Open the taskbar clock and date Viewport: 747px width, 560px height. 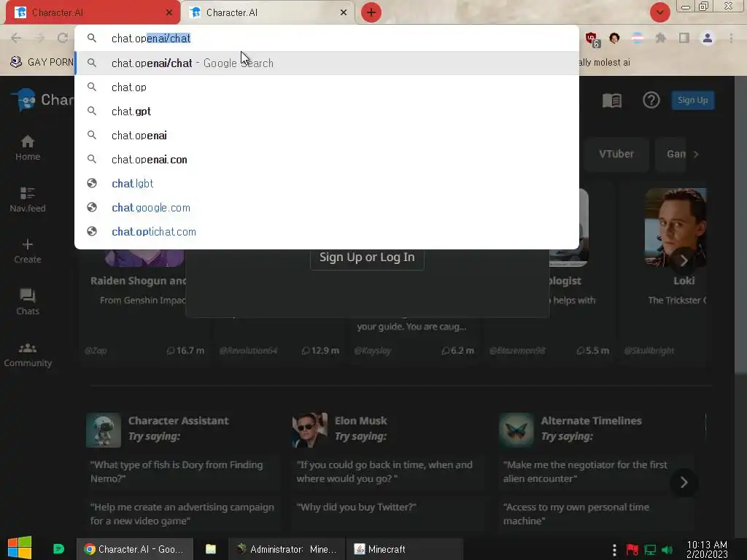[x=707, y=549]
